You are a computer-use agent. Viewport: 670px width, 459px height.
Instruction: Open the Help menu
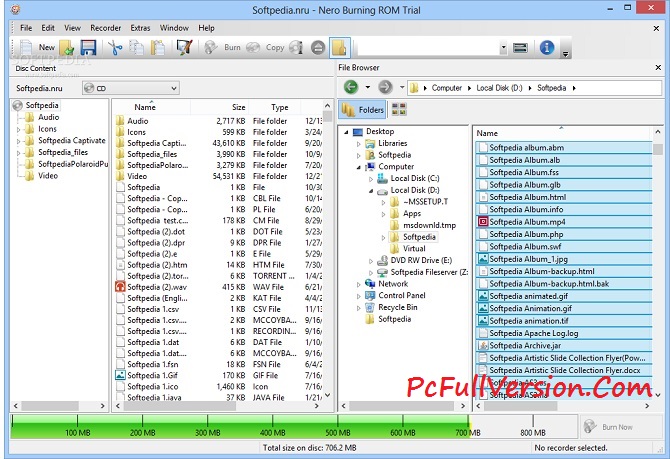[206, 28]
